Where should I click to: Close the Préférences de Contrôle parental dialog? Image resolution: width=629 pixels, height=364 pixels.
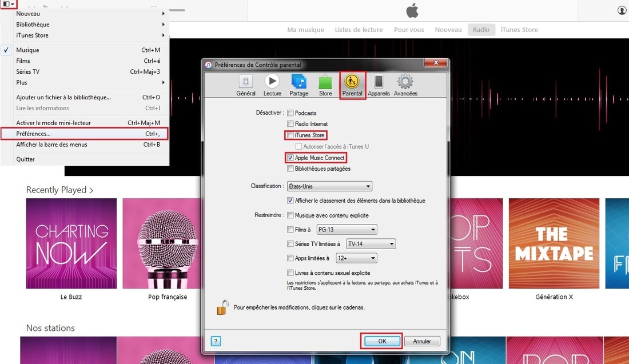click(x=436, y=63)
